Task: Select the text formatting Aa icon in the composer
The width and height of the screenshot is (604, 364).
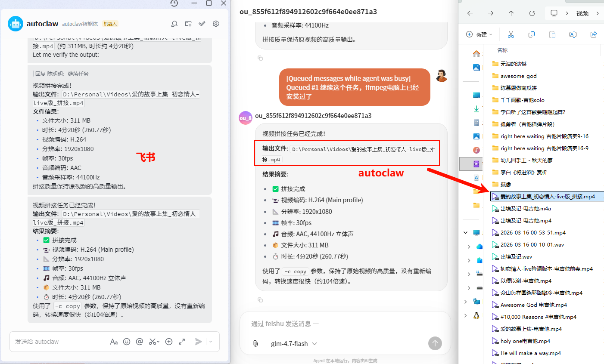Action: coord(114,341)
